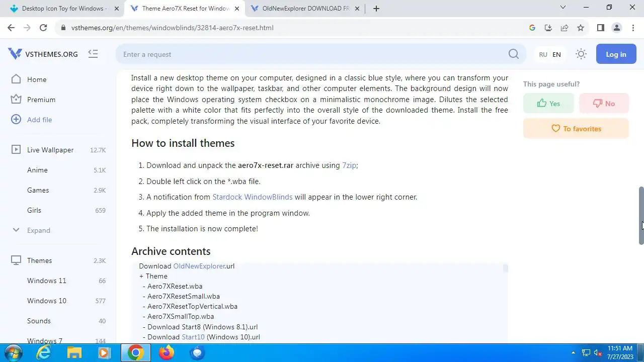Click the Home house icon
644x362 pixels.
(x=16, y=79)
